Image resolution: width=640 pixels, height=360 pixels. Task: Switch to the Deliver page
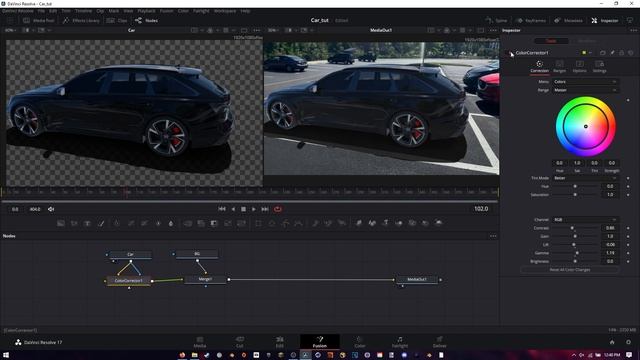[439, 342]
